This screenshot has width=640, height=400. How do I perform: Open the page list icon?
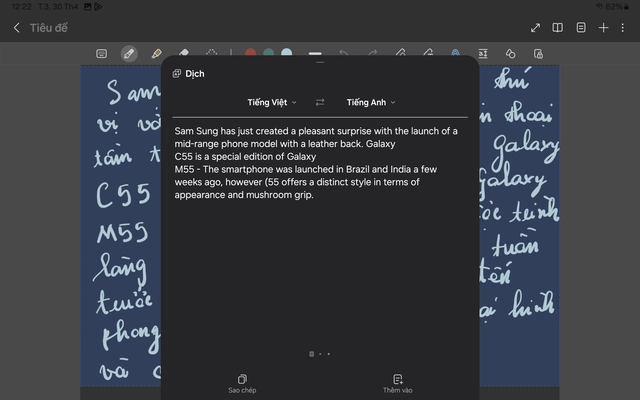point(581,28)
